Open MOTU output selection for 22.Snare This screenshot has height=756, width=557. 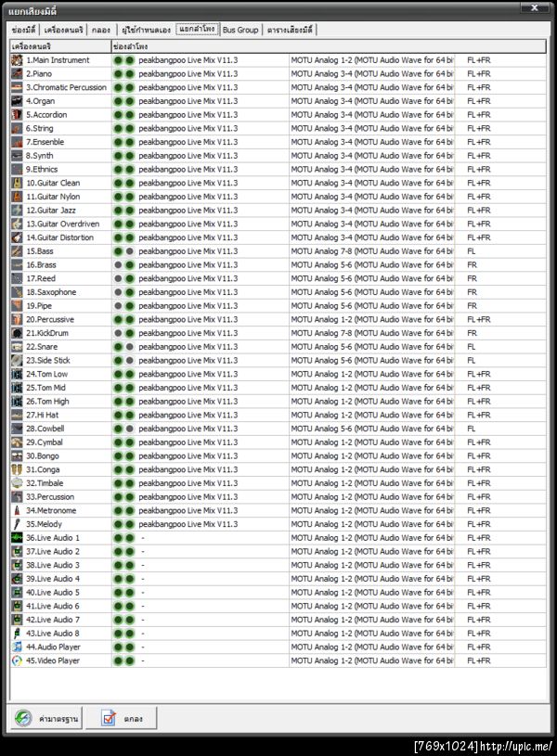[x=371, y=347]
